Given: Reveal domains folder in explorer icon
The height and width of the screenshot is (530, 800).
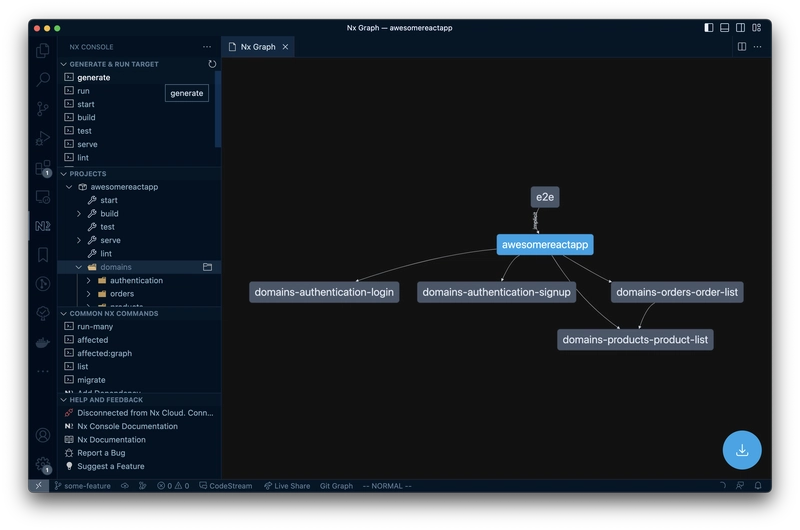Looking at the screenshot, I should (207, 267).
